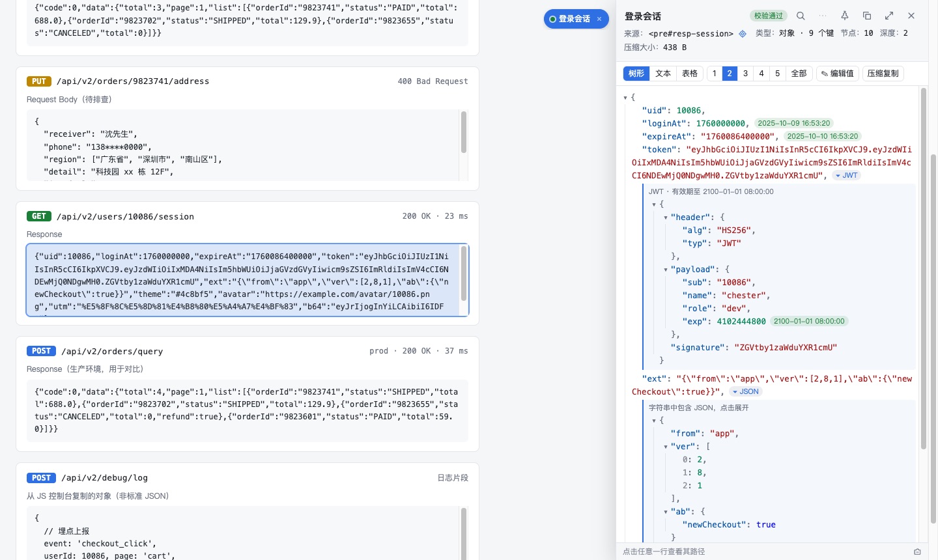Expand all levels with 全部
This screenshot has height=560, width=938.
click(x=799, y=74)
